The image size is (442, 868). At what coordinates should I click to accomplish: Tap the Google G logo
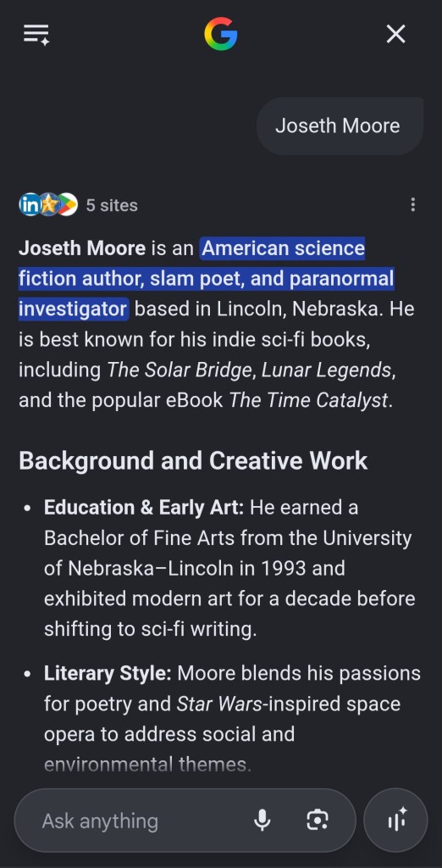(x=221, y=34)
